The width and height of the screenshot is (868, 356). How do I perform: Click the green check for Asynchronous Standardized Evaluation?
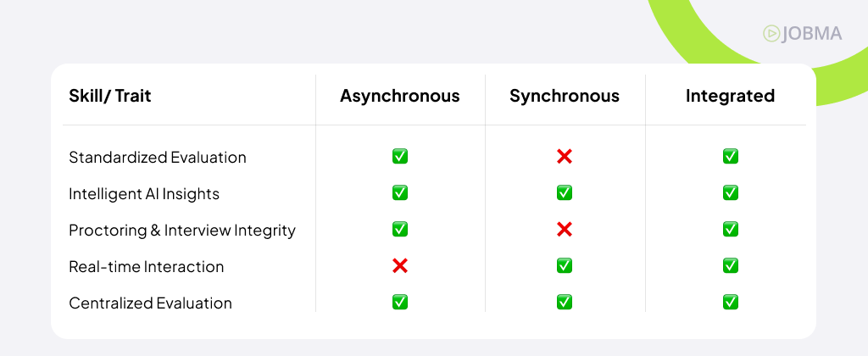point(400,157)
